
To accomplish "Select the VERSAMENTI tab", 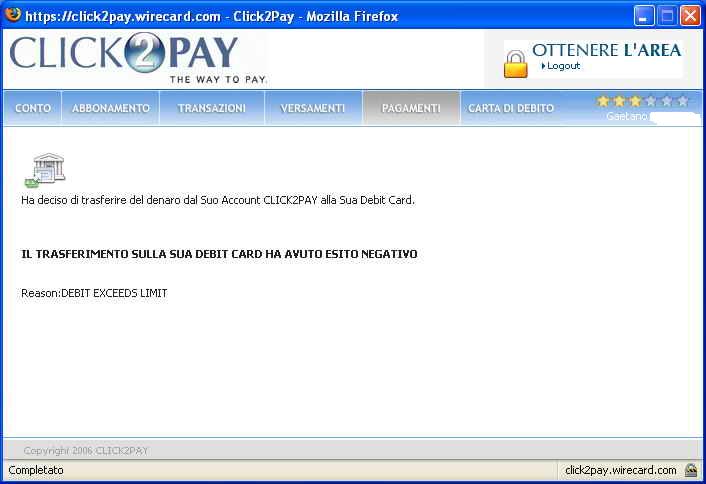I will pyautogui.click(x=313, y=108).
